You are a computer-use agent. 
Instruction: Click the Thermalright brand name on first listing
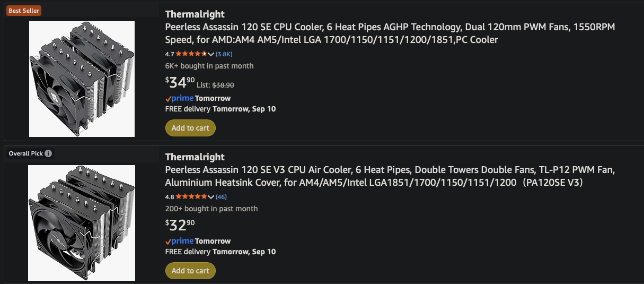[x=195, y=14]
